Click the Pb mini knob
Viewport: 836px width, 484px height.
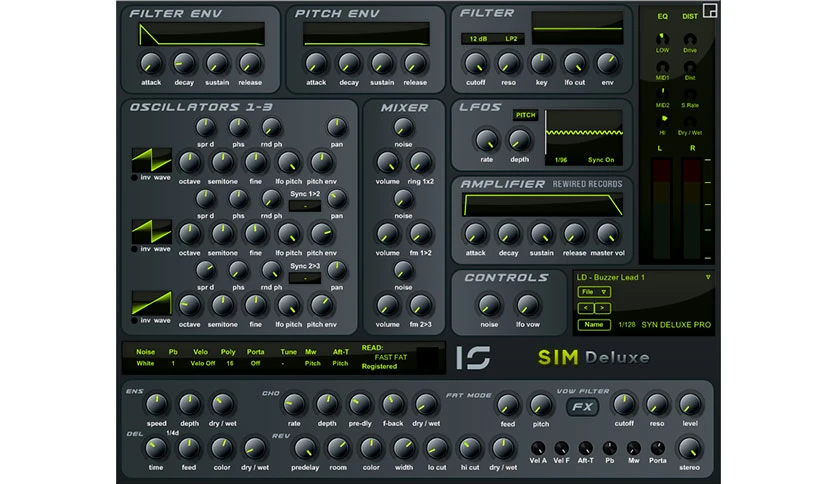coord(609,448)
